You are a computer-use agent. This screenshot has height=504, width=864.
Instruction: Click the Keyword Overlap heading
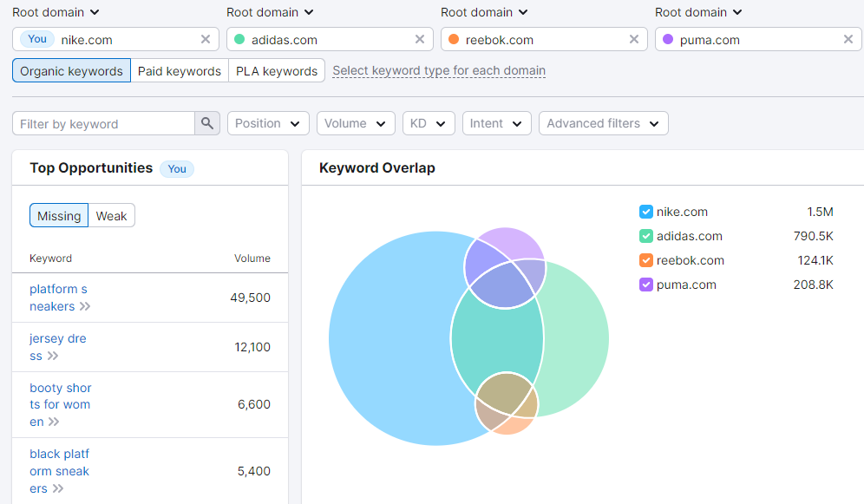pyautogui.click(x=376, y=167)
